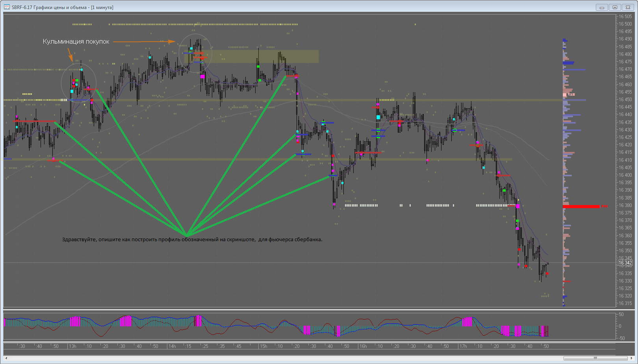
Task: Select the red POC bar in volume profile
Action: 581,206
